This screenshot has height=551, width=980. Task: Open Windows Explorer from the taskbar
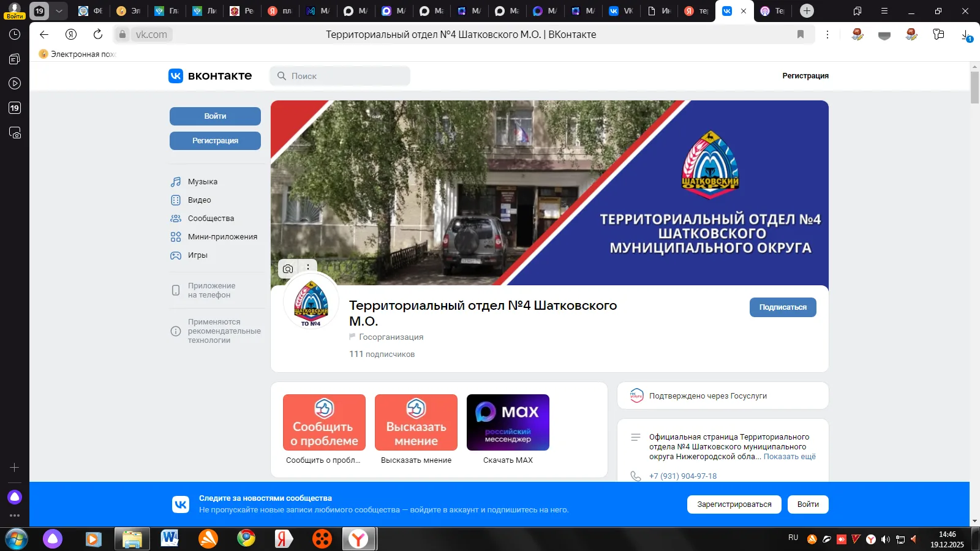pos(132,539)
